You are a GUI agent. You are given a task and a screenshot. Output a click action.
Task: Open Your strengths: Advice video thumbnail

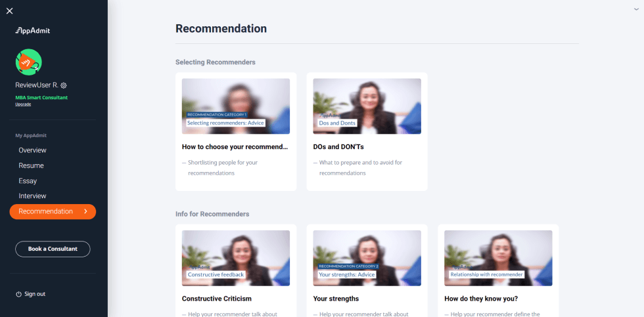[x=367, y=258]
